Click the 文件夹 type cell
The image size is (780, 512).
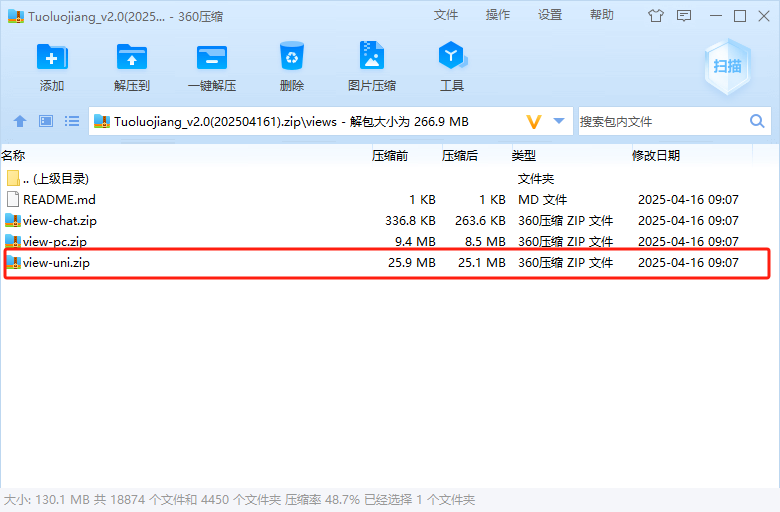click(536, 179)
